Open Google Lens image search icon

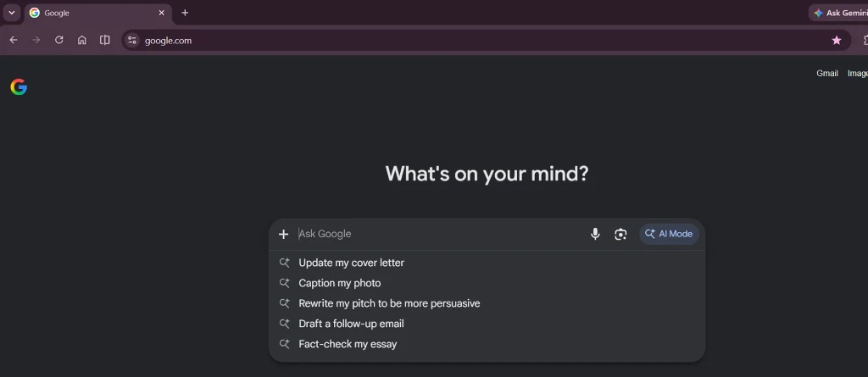(620, 234)
